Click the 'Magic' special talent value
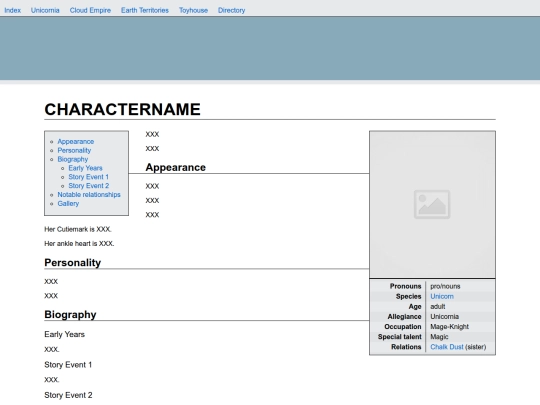 pos(439,337)
